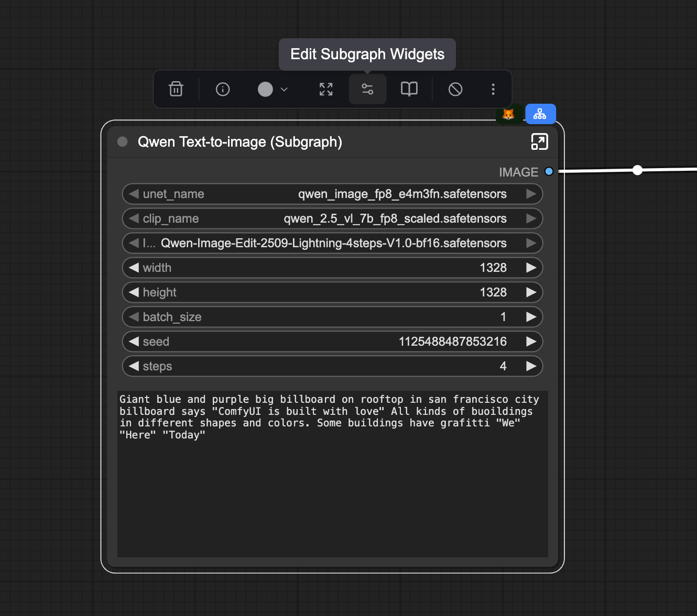Decrease the height value
The image size is (697, 616).
point(134,292)
